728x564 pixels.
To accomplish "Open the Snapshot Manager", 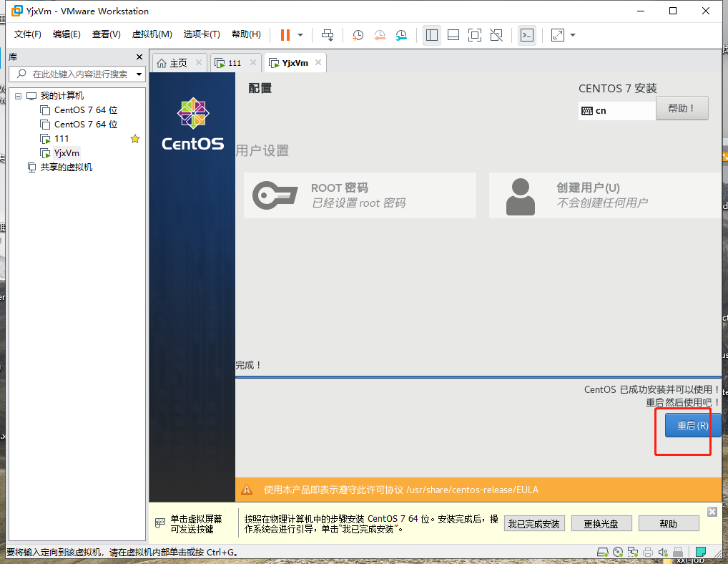I will [x=402, y=34].
